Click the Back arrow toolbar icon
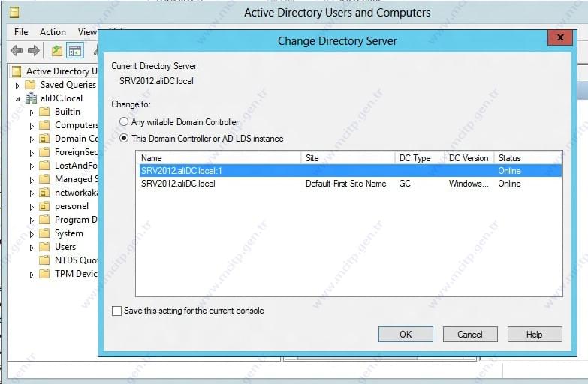The image size is (588, 384). click(x=17, y=50)
